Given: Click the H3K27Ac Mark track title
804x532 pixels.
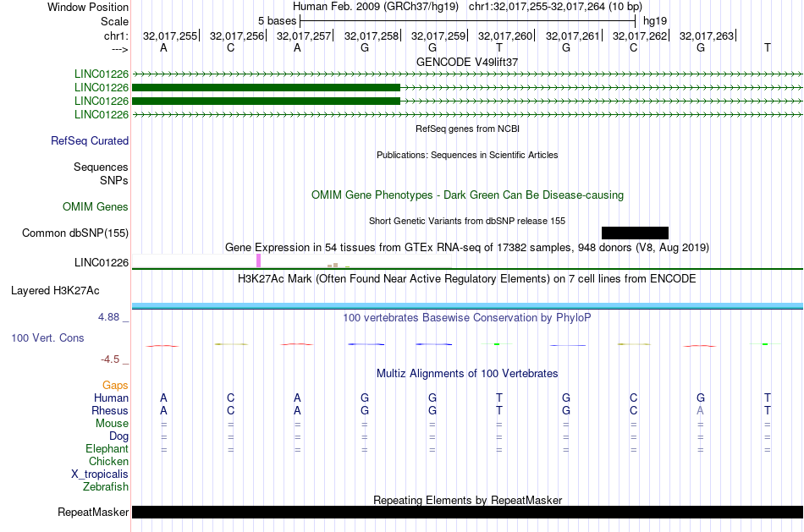Looking at the screenshot, I should pyautogui.click(x=467, y=279).
